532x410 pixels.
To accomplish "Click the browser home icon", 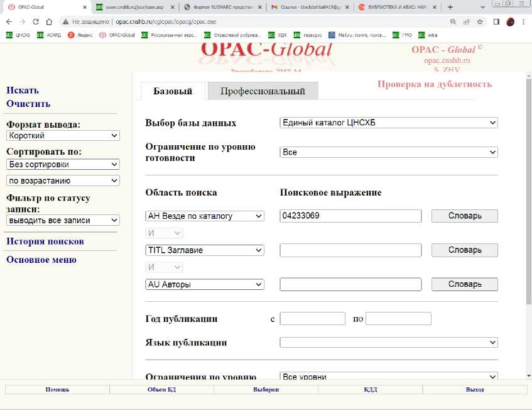I will (x=49, y=21).
